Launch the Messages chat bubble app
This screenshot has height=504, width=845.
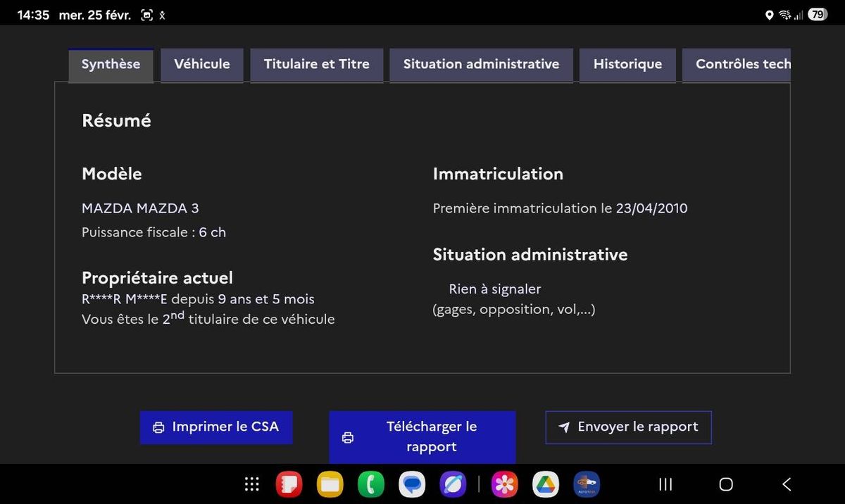[x=411, y=484]
